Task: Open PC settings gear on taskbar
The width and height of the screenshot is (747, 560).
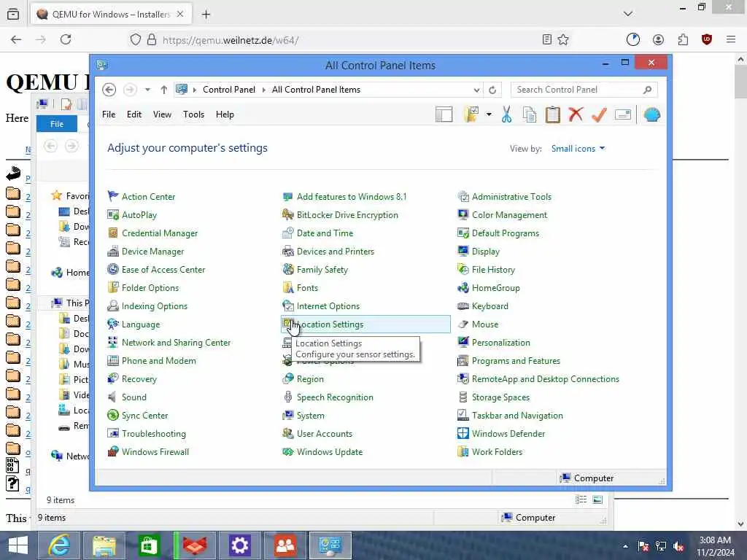Action: tap(239, 545)
